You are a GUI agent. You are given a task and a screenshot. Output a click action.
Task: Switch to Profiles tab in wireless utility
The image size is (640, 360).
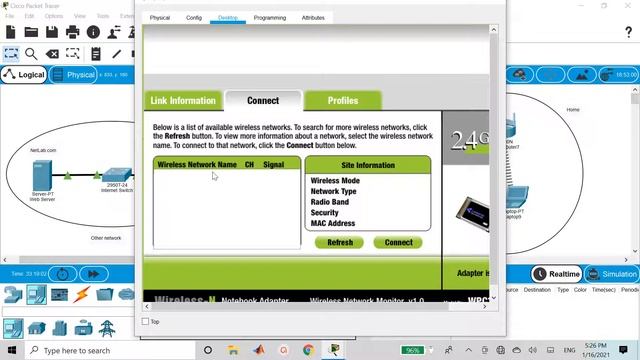343,101
